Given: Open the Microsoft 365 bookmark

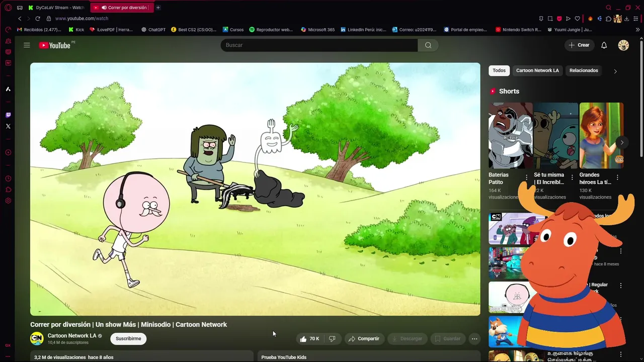Looking at the screenshot, I should pyautogui.click(x=317, y=30).
